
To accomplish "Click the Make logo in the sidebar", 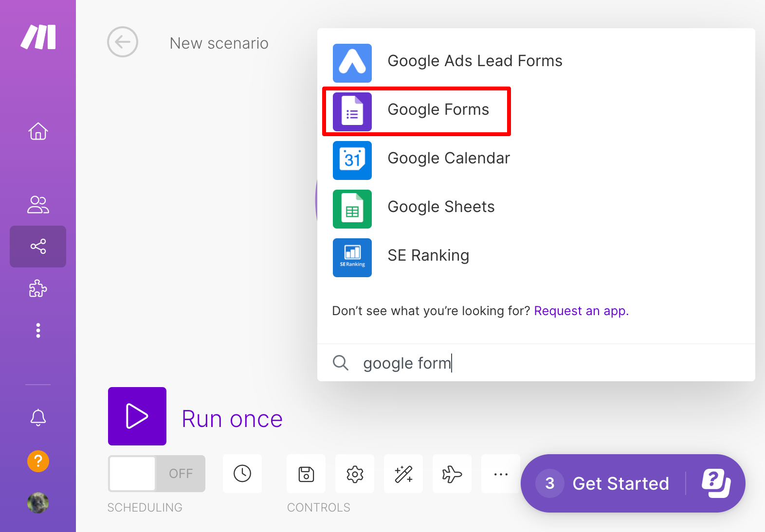I will [x=38, y=37].
